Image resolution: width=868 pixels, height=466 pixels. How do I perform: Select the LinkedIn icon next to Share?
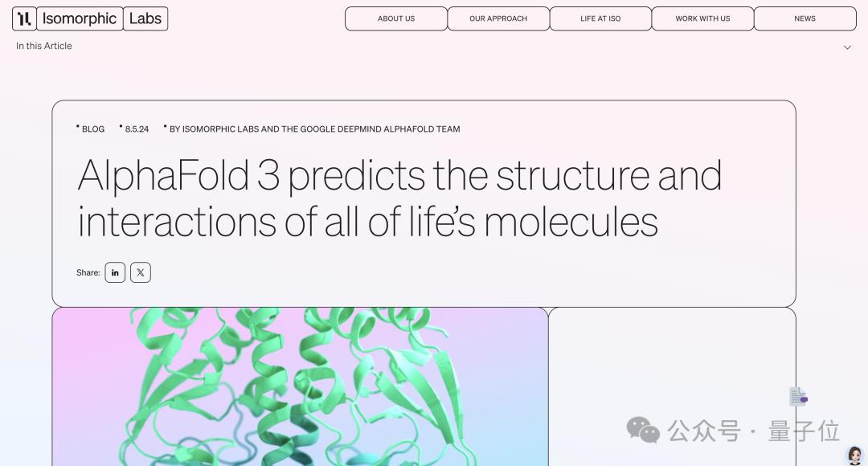115,272
